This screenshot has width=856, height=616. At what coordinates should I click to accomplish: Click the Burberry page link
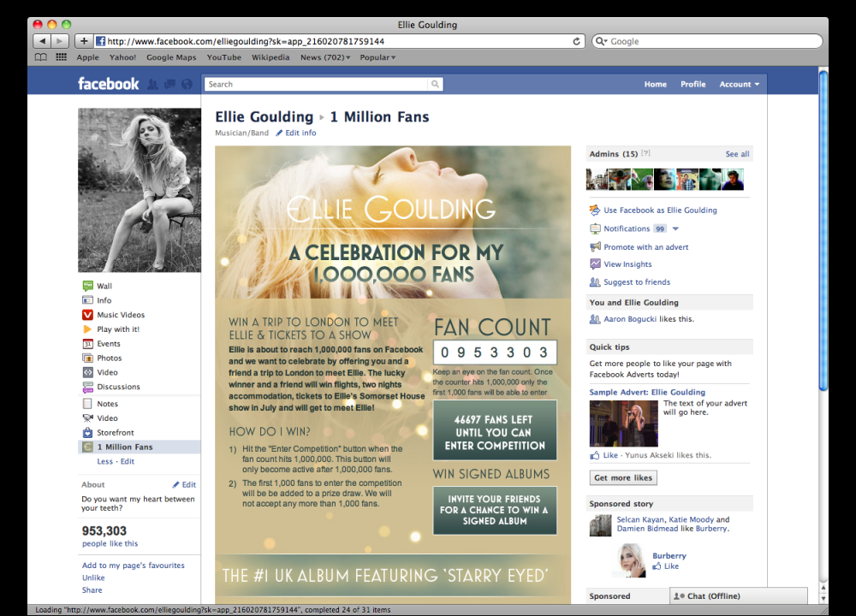[x=669, y=555]
